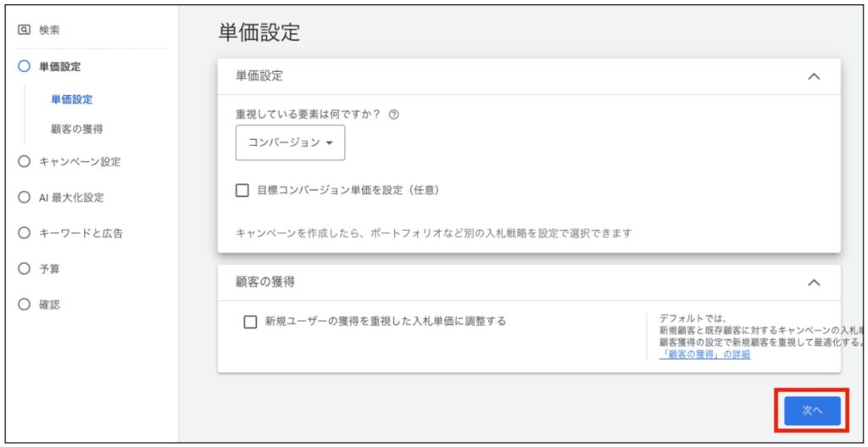The image size is (868, 447).
Task: Click the 次へ button
Action: (811, 411)
